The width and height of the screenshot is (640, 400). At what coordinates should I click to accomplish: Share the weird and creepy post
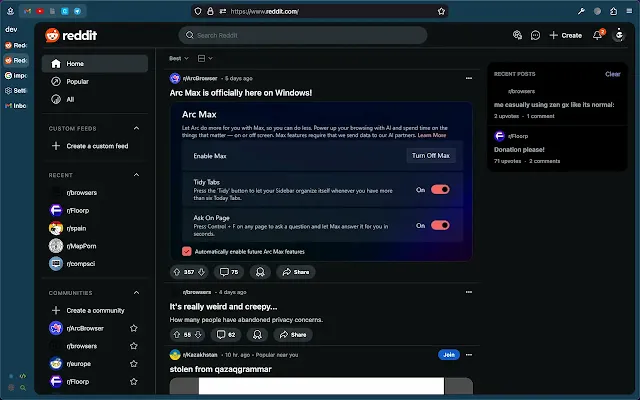[293, 335]
